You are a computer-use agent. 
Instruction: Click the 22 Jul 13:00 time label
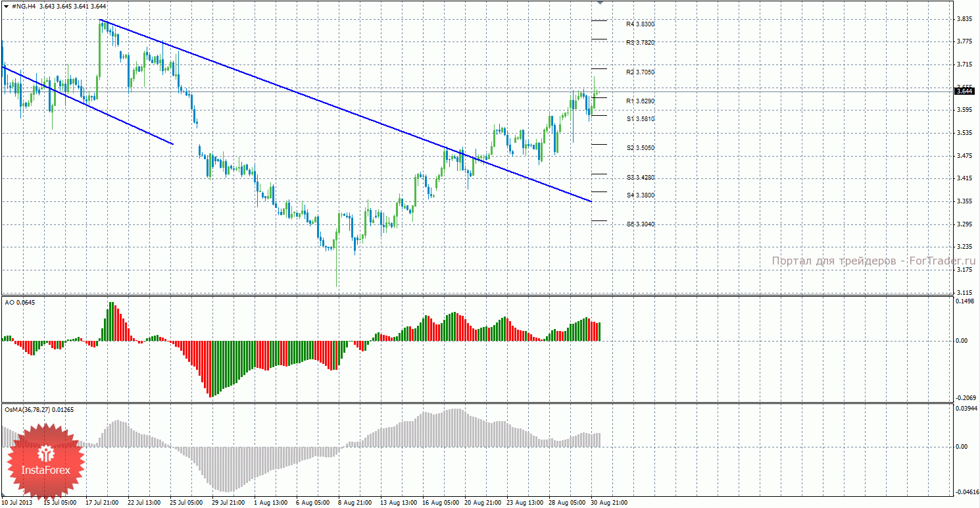tap(143, 503)
